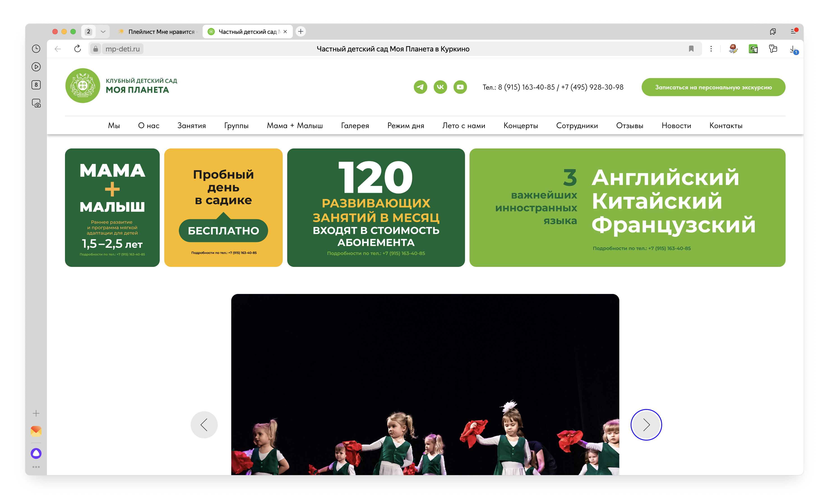Open Новости menu item
The height and width of the screenshot is (504, 828).
coord(676,125)
